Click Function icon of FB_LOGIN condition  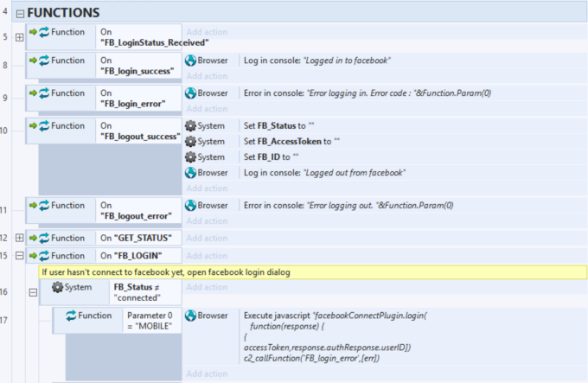[x=44, y=256]
